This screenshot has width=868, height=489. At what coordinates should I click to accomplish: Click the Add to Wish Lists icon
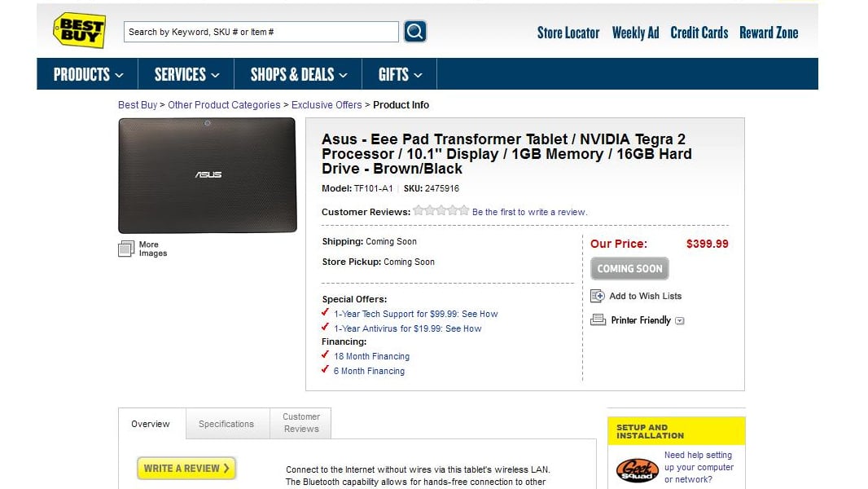(x=598, y=297)
